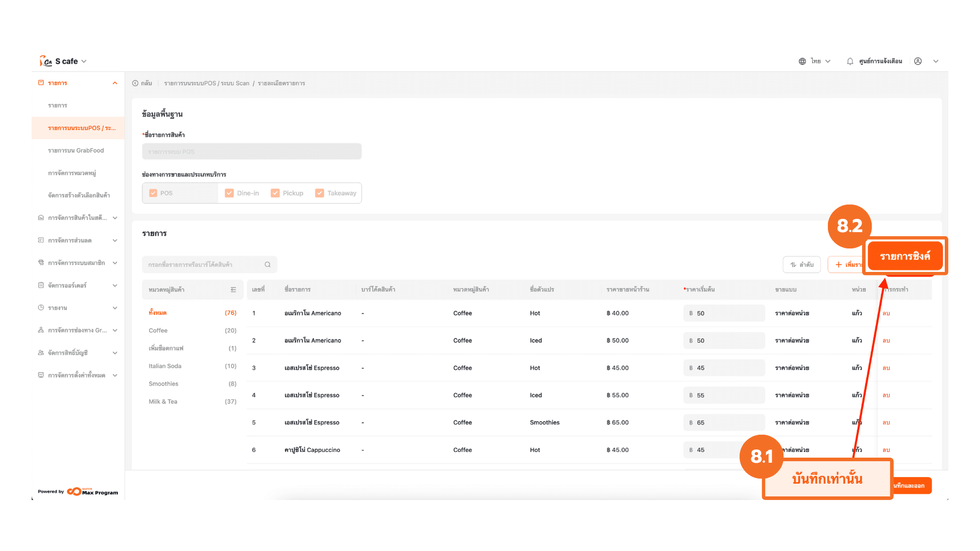Uncheck the Takeaway checkbox
The height and width of the screenshot is (551, 980).
(x=320, y=193)
